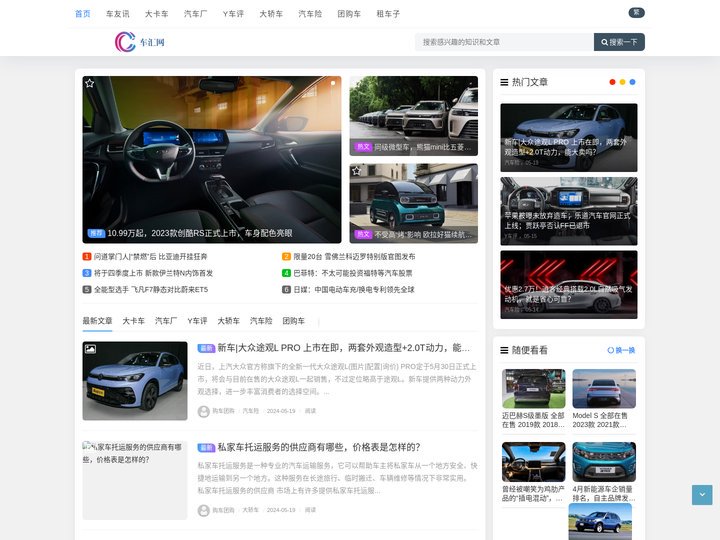Select the 最新文章 tab
The height and width of the screenshot is (540, 720).
[x=97, y=321]
